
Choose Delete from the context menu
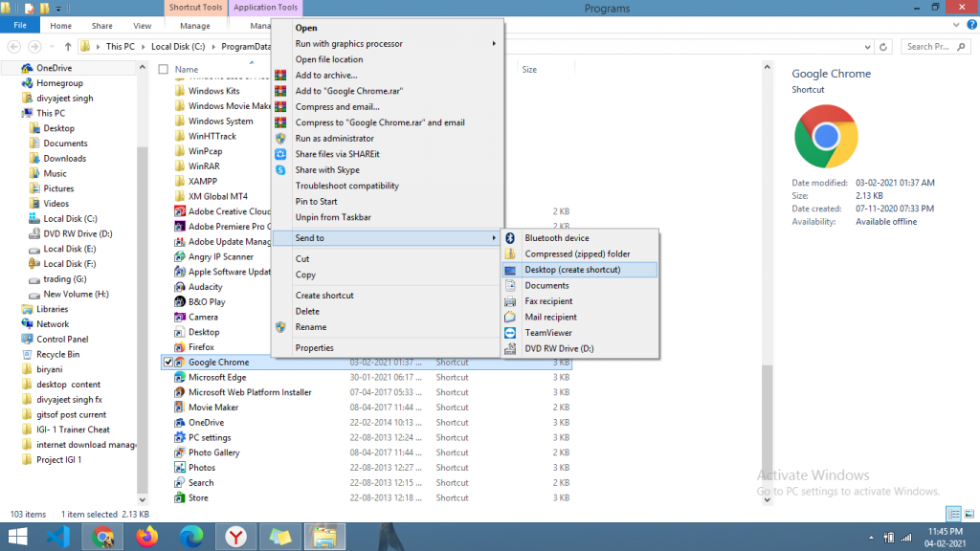coord(307,311)
